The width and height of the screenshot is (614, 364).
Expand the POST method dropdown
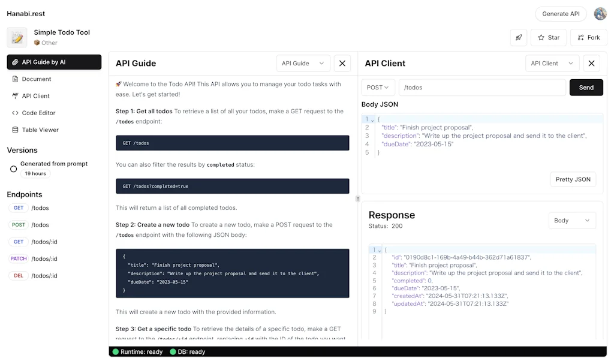[378, 88]
